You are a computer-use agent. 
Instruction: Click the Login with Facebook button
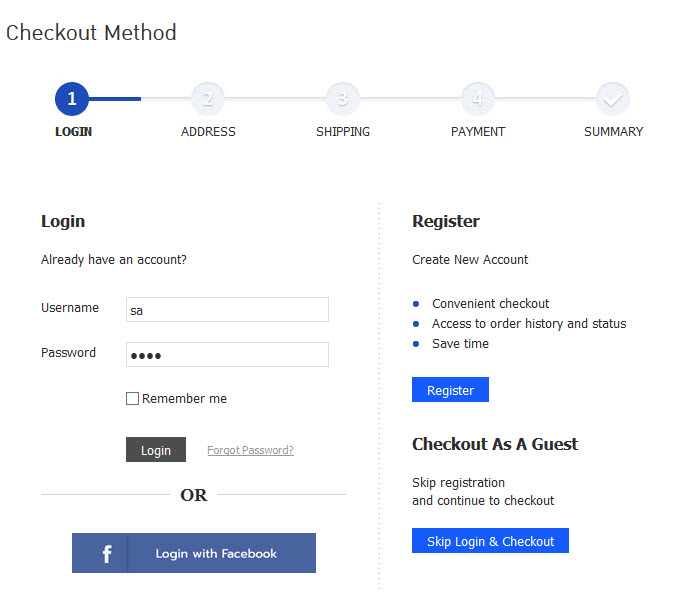[x=216, y=553]
